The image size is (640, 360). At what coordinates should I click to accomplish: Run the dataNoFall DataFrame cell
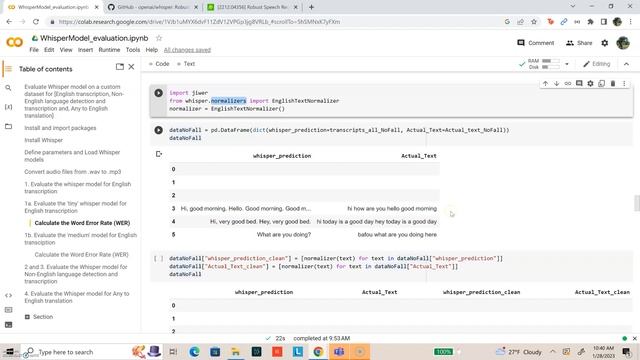158,130
